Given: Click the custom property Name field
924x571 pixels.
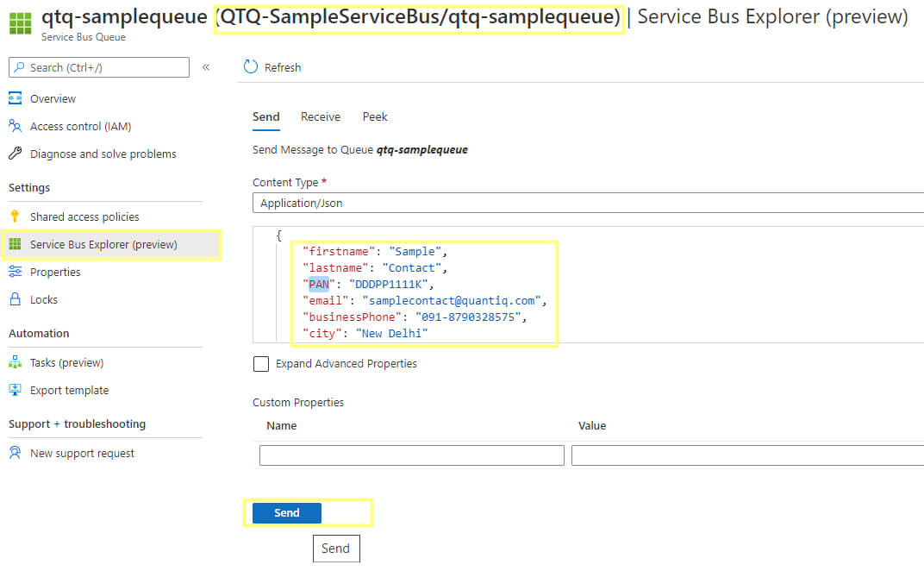Looking at the screenshot, I should (x=411, y=455).
